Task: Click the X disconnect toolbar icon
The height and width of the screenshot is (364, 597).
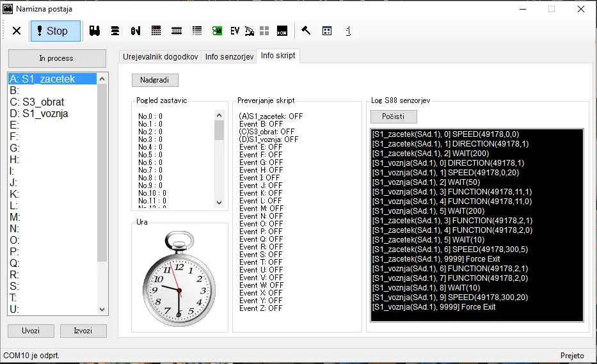Action: point(17,31)
